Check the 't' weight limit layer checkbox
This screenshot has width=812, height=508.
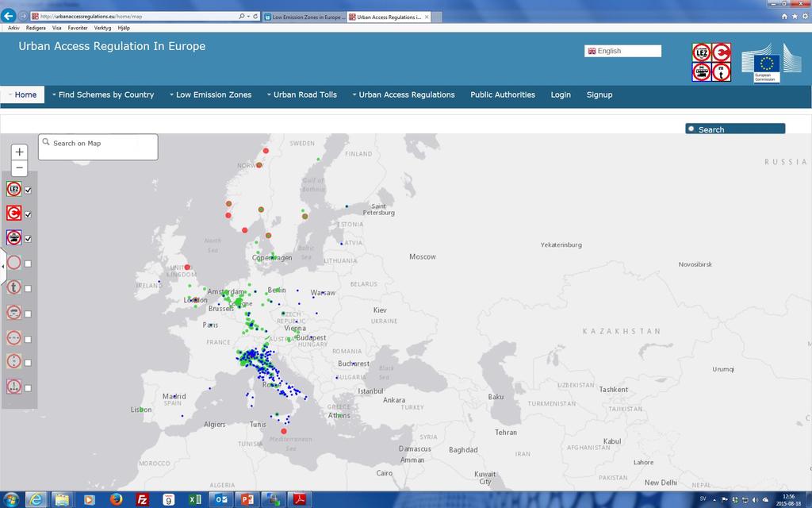coord(29,289)
